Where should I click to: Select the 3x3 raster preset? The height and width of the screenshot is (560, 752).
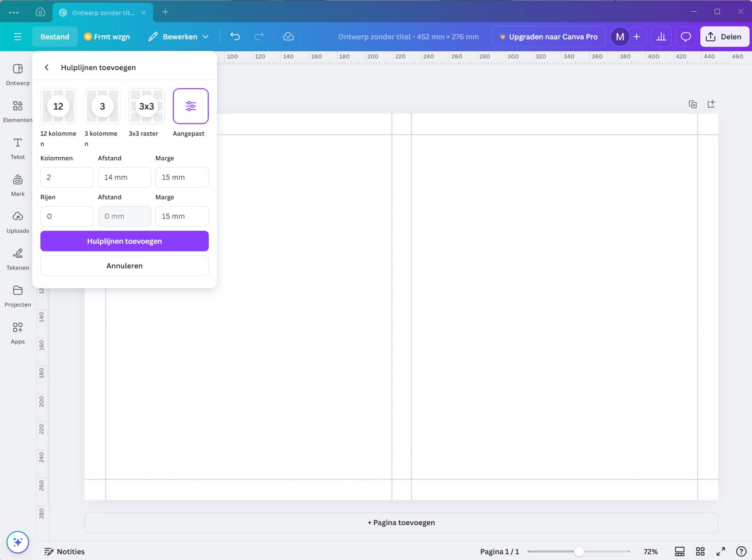(146, 106)
